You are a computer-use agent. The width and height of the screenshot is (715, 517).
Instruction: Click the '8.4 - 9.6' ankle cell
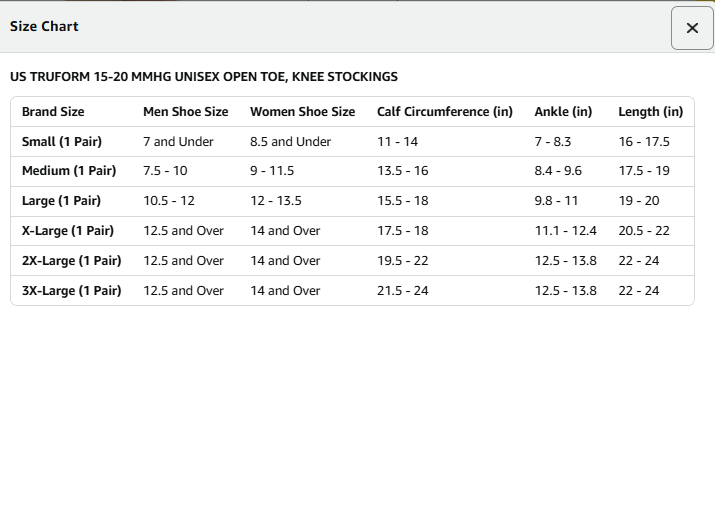[x=558, y=171]
